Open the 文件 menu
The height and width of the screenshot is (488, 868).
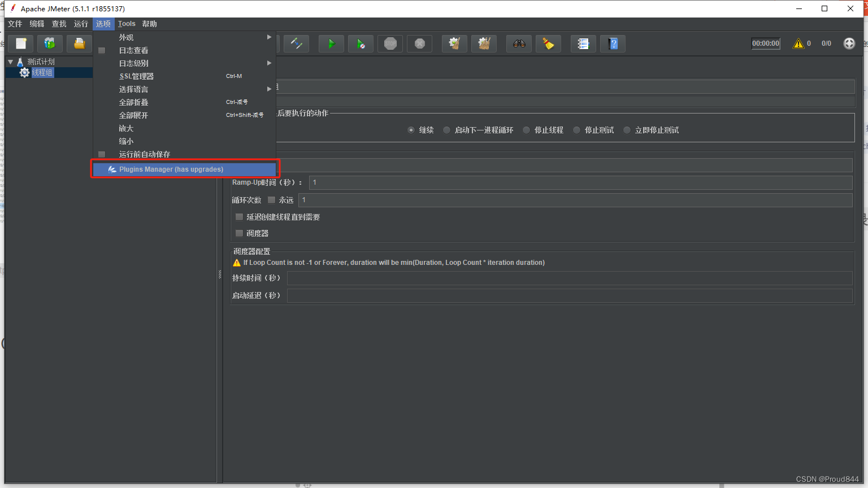(x=15, y=24)
